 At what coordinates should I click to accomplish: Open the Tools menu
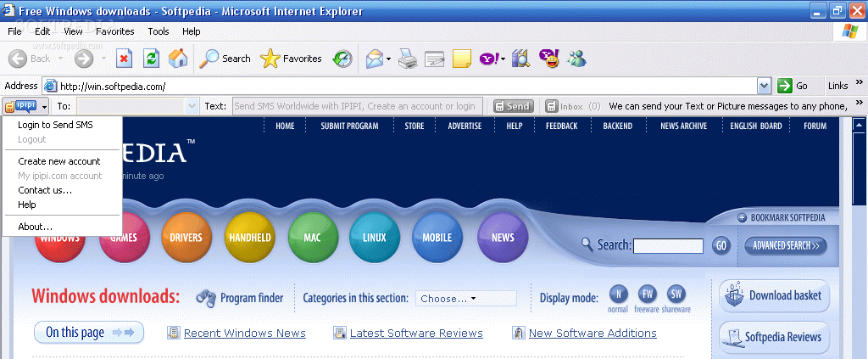[x=159, y=31]
